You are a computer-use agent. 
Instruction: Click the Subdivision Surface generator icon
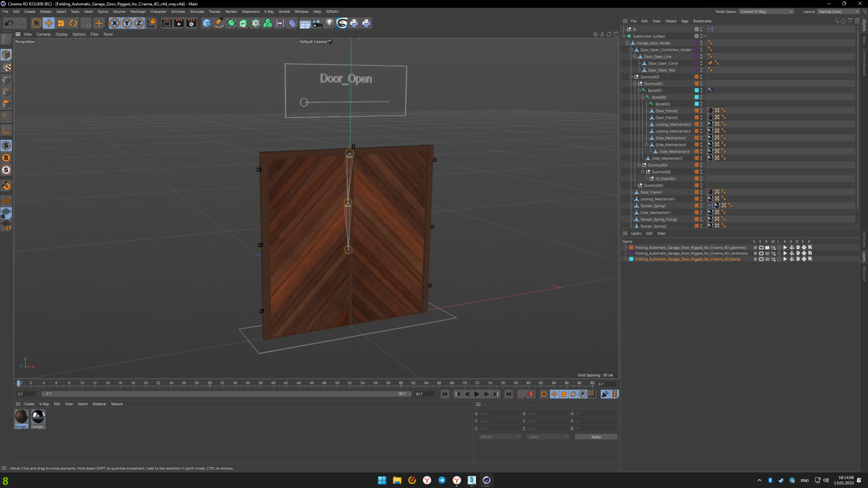coord(231,23)
